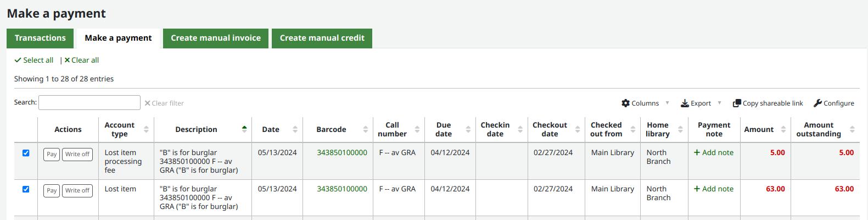Screen dimensions: 868x220
Task: Open the Export dropdown arrow
Action: [719, 103]
